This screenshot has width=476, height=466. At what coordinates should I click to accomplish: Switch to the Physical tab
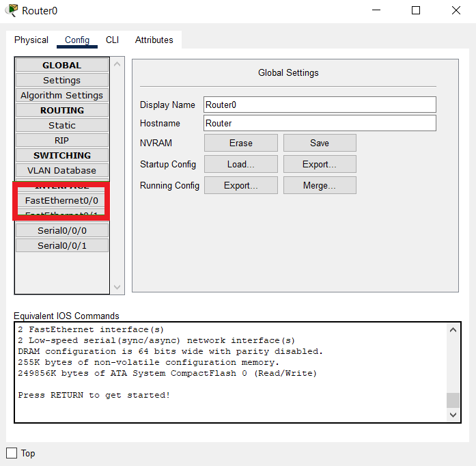click(x=31, y=40)
